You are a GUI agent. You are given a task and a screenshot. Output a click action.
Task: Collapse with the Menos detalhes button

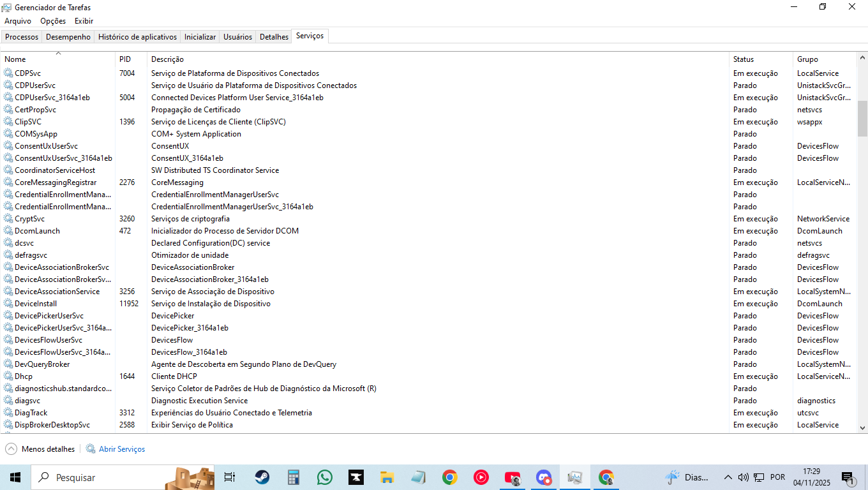coord(40,449)
